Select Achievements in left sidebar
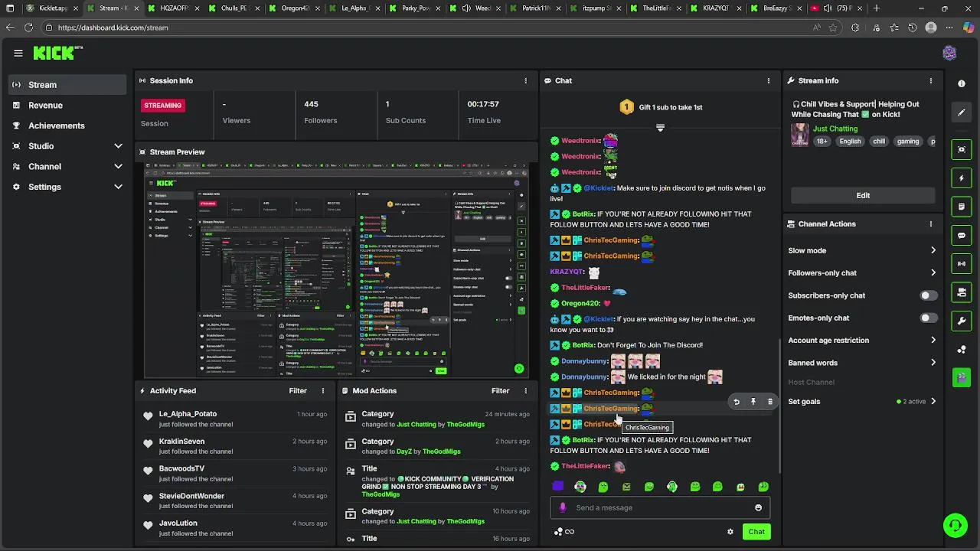 pyautogui.click(x=67, y=126)
